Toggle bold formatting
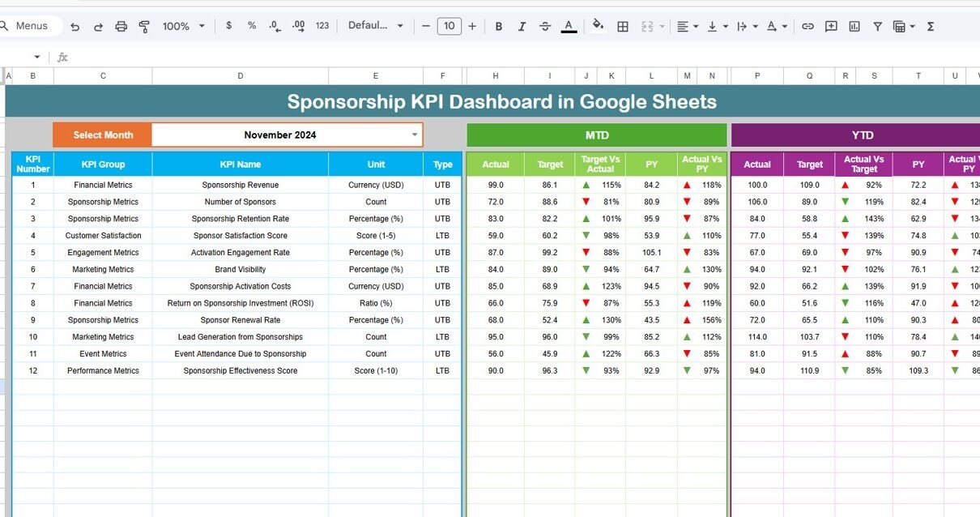The height and width of the screenshot is (517, 980). (x=499, y=26)
